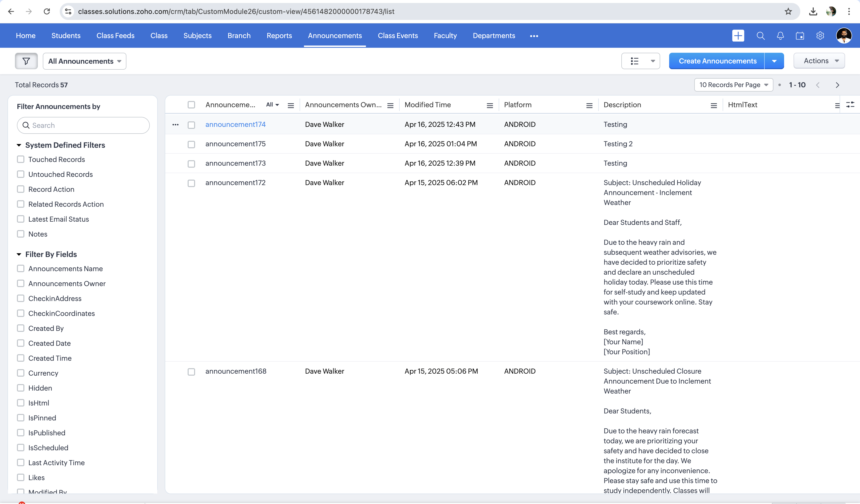Open column menu for HtmlText
Viewport: 860px width, 504px height.
[837, 105]
